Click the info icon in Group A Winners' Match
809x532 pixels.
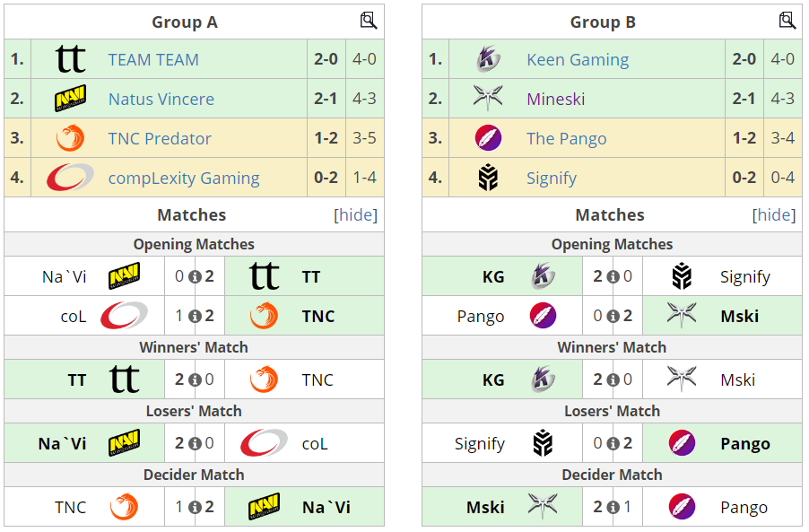tap(195, 380)
